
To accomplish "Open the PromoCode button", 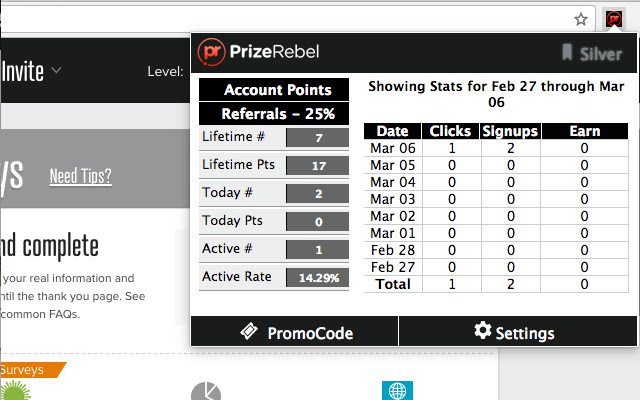I will tap(295, 332).
